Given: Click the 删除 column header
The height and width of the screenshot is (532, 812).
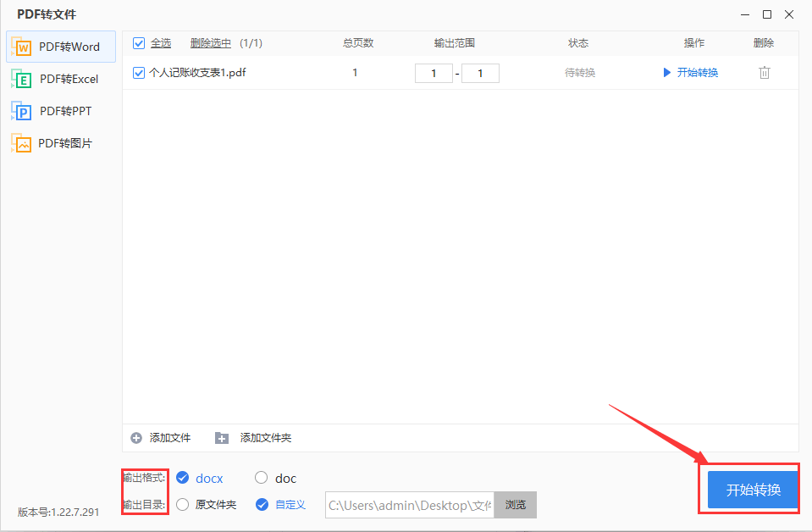Looking at the screenshot, I should [x=764, y=43].
